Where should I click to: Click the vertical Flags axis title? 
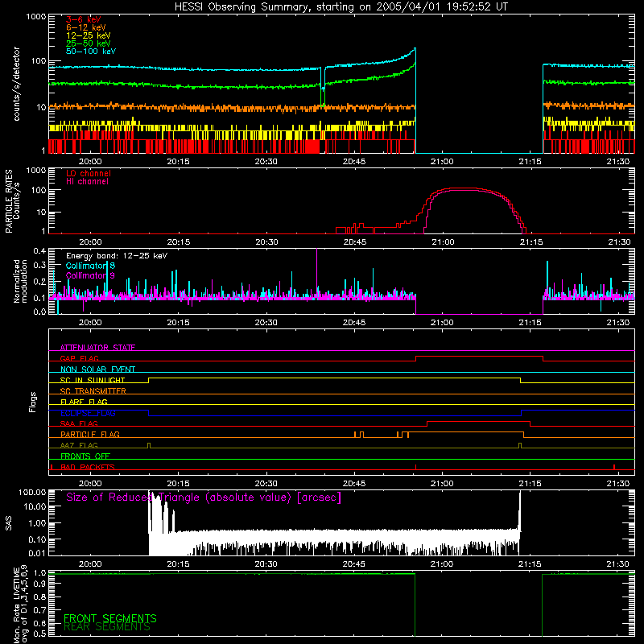(33, 402)
